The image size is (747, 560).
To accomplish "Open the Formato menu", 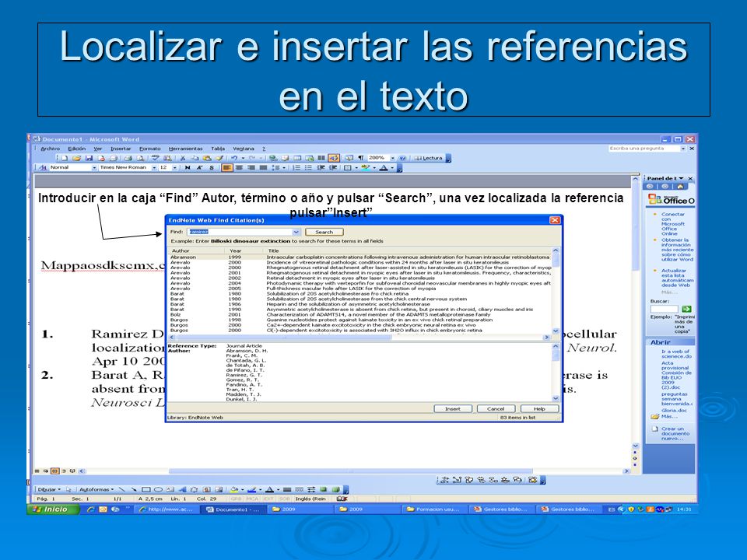I will tap(150, 149).
